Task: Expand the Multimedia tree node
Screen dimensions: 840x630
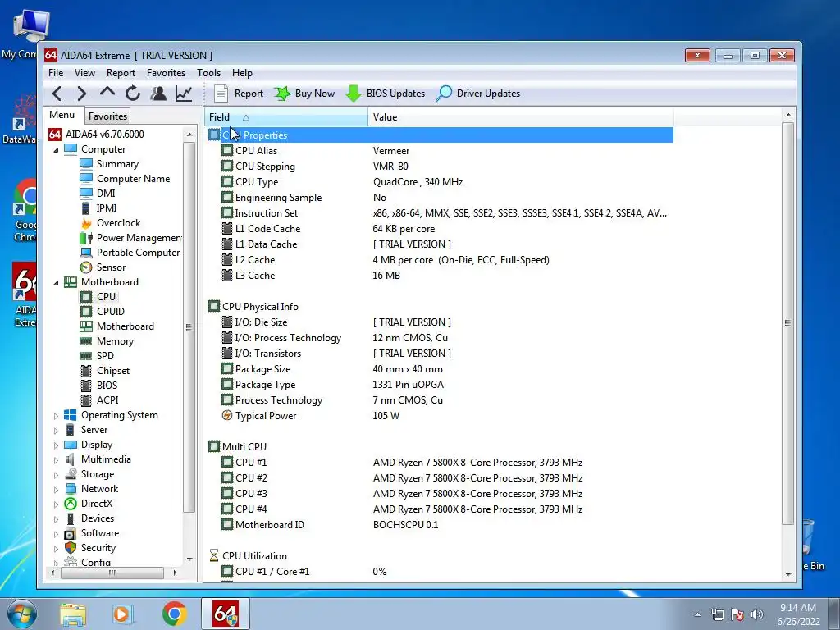Action: point(57,460)
